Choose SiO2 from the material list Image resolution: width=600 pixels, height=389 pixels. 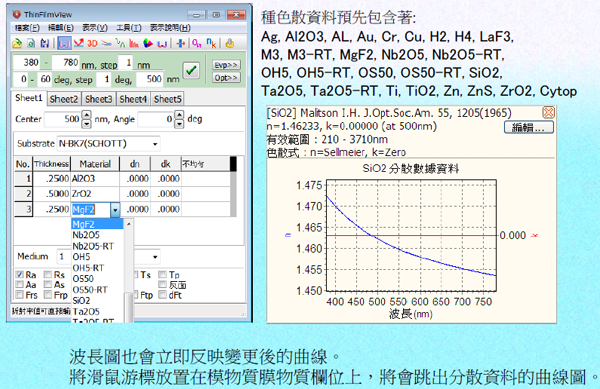click(x=81, y=301)
